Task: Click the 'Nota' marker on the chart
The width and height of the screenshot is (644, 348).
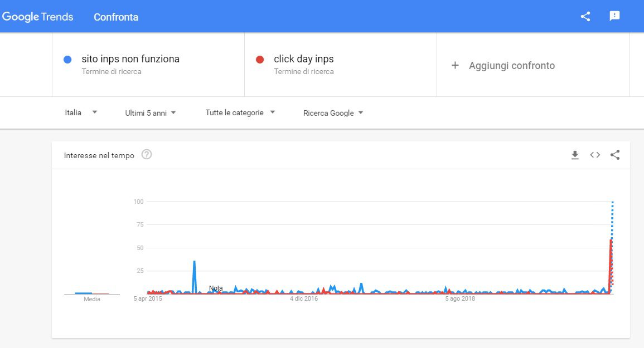Action: (216, 288)
